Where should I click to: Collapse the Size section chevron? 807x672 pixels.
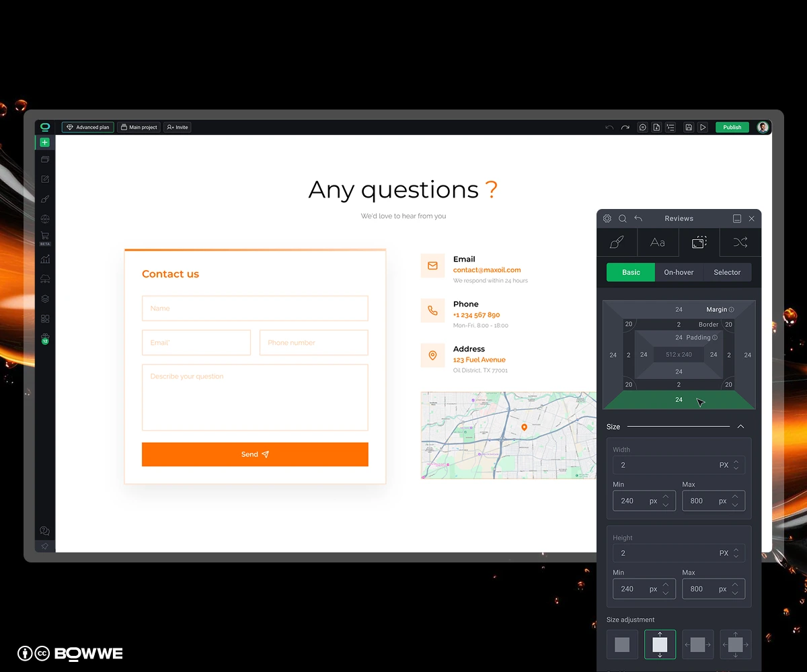[740, 427]
